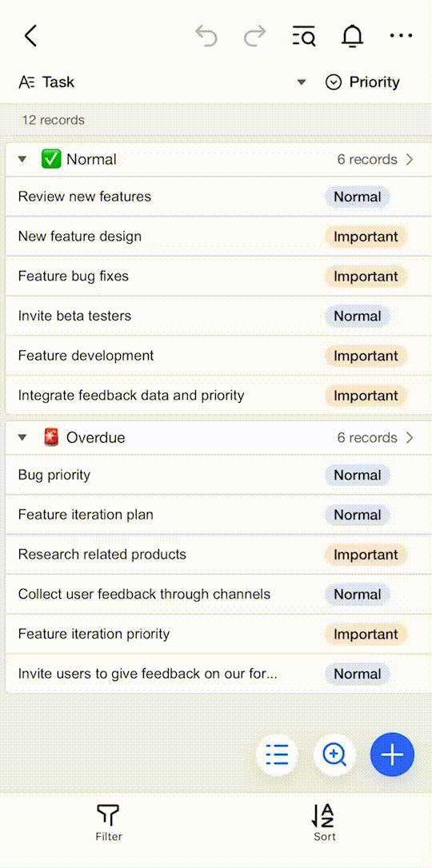
Task: Tap the list view floating button
Action: (x=277, y=754)
